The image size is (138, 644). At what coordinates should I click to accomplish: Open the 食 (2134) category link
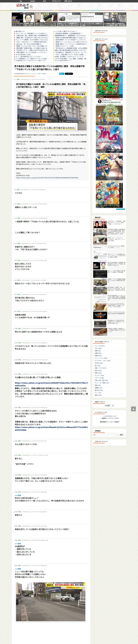pyautogui.click(x=98, y=365)
